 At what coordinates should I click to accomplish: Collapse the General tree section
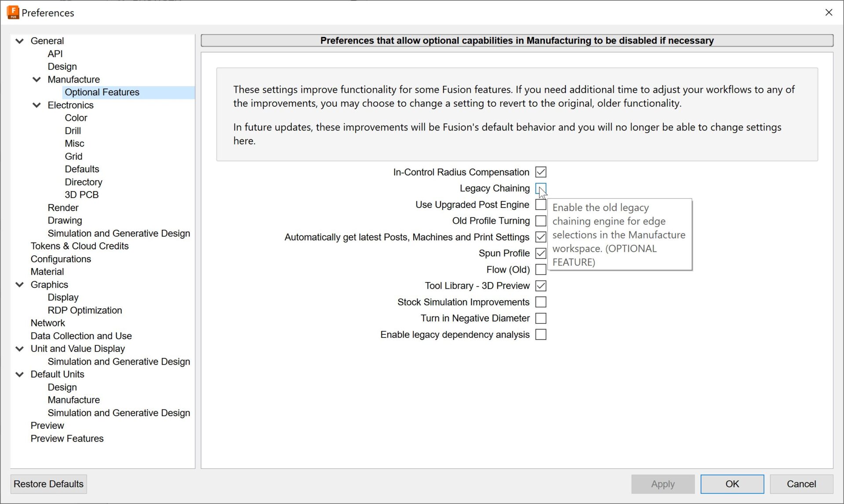pos(20,41)
